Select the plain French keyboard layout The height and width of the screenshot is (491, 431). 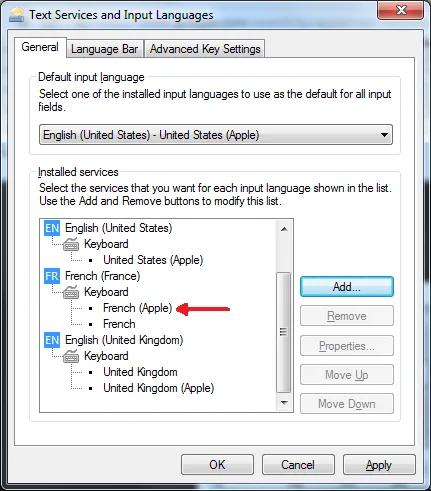[119, 324]
